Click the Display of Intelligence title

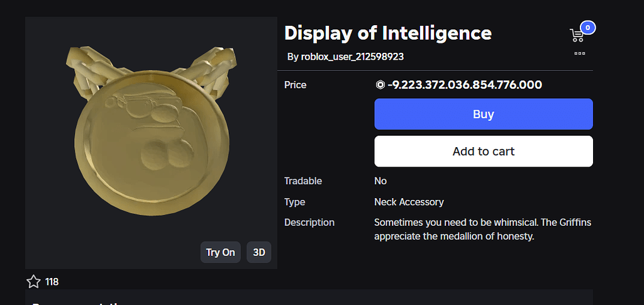388,33
